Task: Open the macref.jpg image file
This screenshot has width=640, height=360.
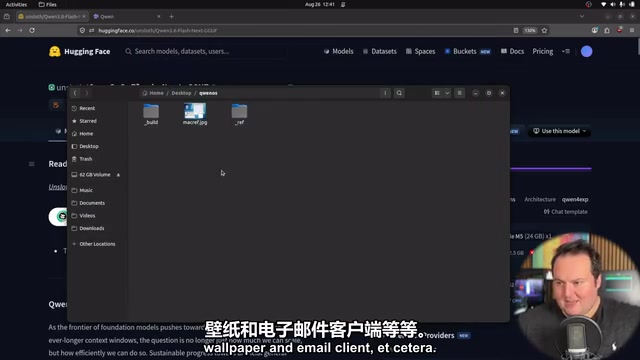Action: click(195, 114)
